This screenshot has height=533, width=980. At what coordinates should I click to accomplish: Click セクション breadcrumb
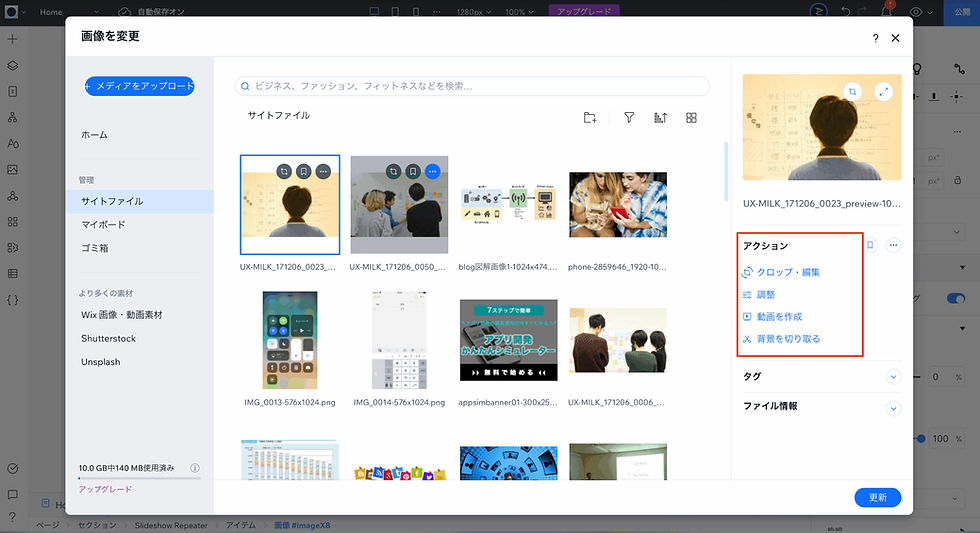[97, 526]
